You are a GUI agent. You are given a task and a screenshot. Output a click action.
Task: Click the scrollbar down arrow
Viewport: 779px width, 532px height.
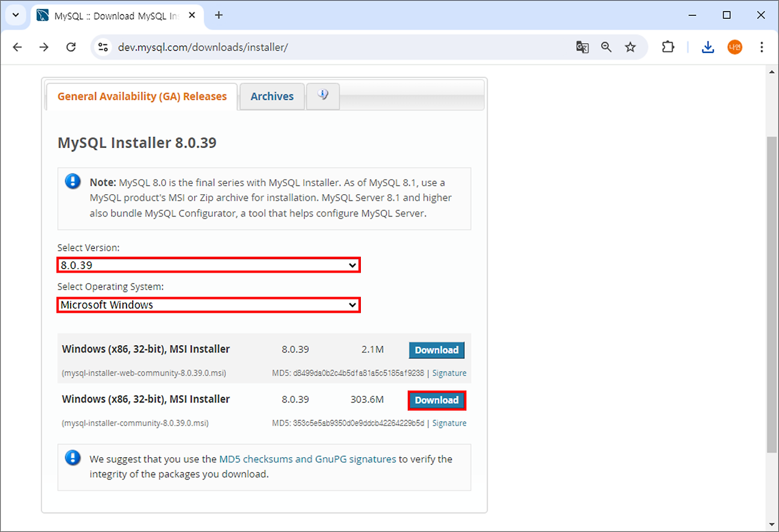coord(771,525)
